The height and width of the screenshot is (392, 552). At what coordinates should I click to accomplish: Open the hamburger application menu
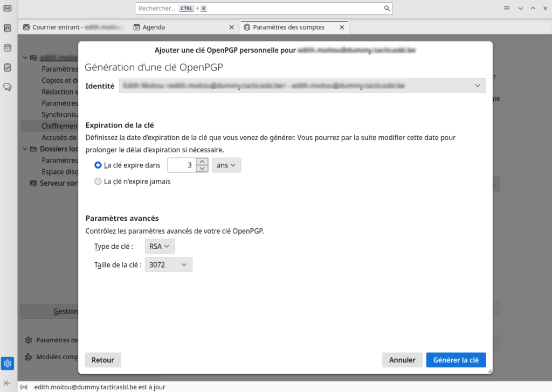507,8
